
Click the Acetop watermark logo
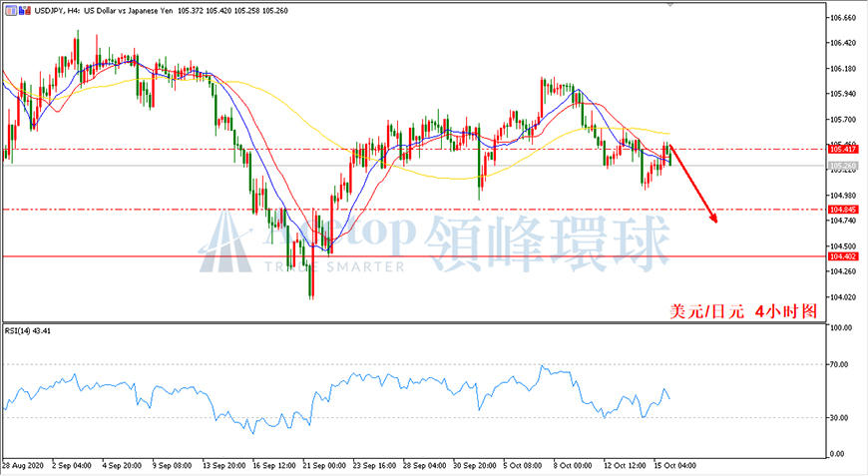tap(224, 242)
